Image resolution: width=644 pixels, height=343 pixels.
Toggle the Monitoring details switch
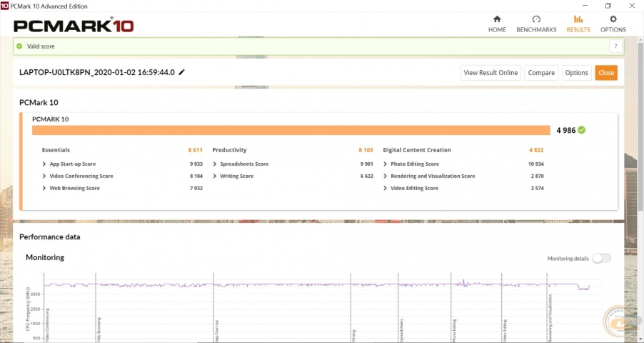602,258
